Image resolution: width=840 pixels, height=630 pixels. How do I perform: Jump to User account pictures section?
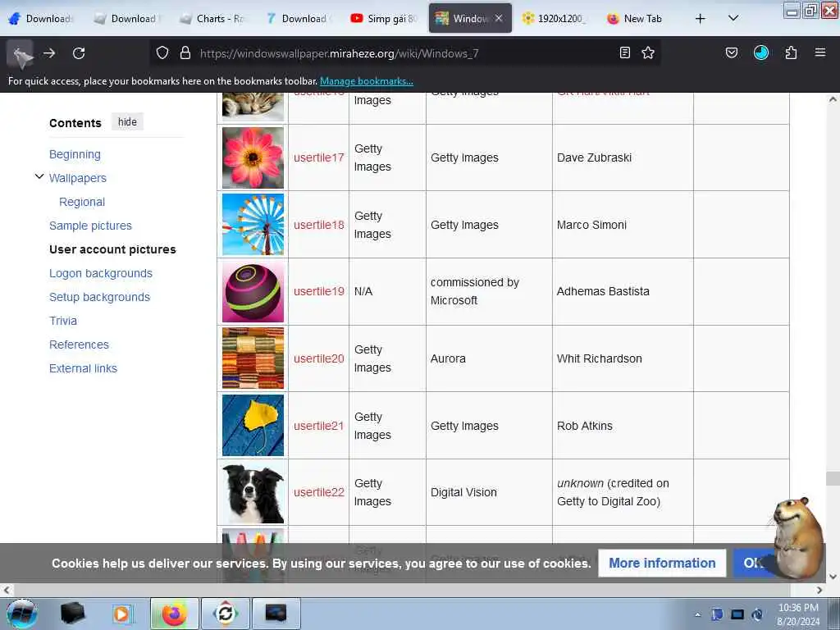pyautogui.click(x=112, y=249)
